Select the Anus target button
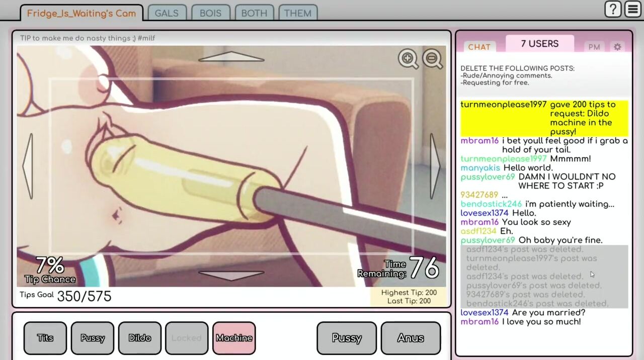Screen dimensions: 644x360 coord(411,338)
